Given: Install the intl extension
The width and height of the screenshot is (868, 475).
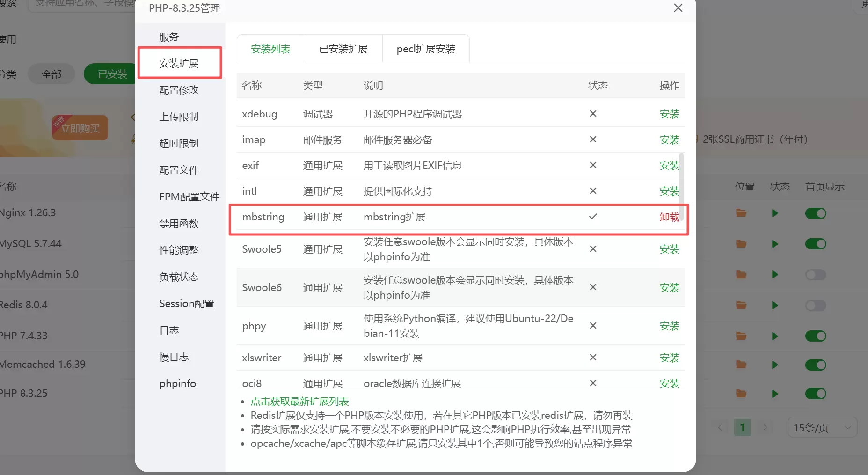Looking at the screenshot, I should (669, 191).
